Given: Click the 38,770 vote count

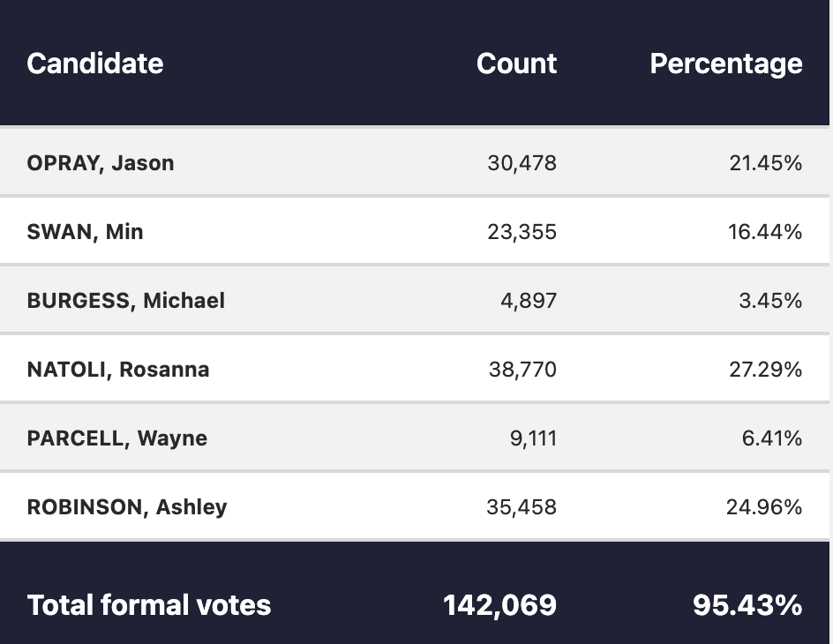Looking at the screenshot, I should [x=522, y=370].
